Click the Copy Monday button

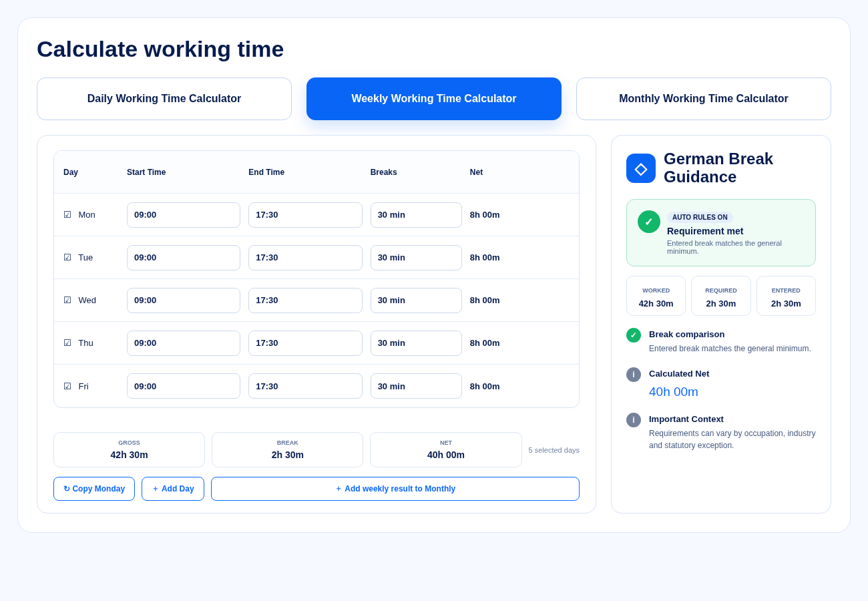(x=94, y=489)
